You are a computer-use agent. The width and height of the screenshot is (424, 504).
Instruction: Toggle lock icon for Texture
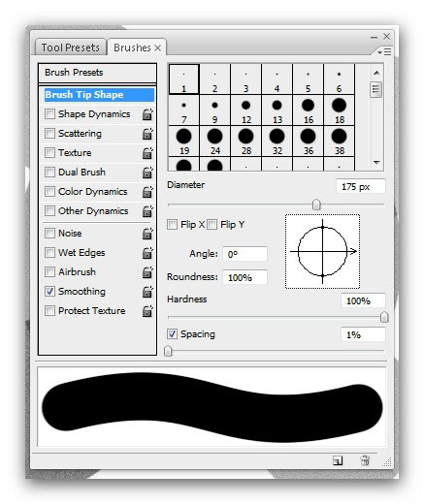point(147,153)
